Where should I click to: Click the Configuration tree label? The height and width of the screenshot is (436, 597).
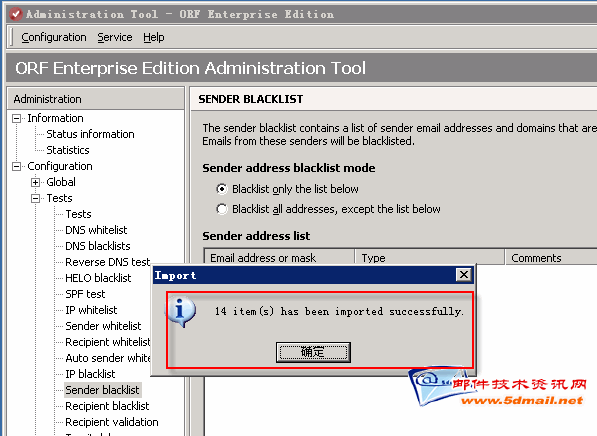(60, 166)
